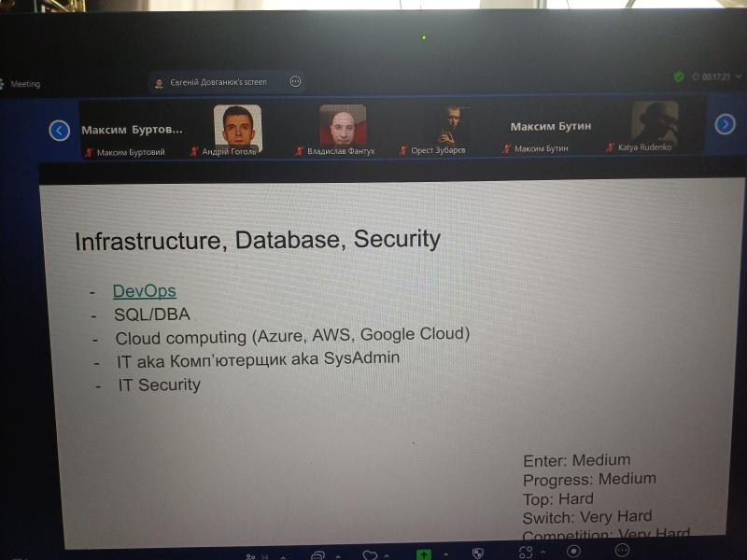The width and height of the screenshot is (747, 560).
Task: Open the options ellipsis beside Євгеній Довганюк's screen
Action: (295, 81)
